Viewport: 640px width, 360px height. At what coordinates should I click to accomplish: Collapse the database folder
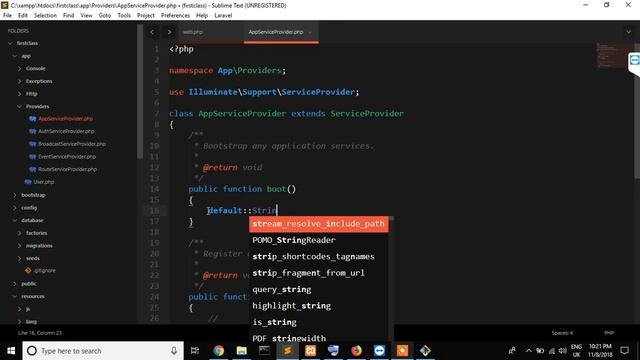click(x=15, y=220)
